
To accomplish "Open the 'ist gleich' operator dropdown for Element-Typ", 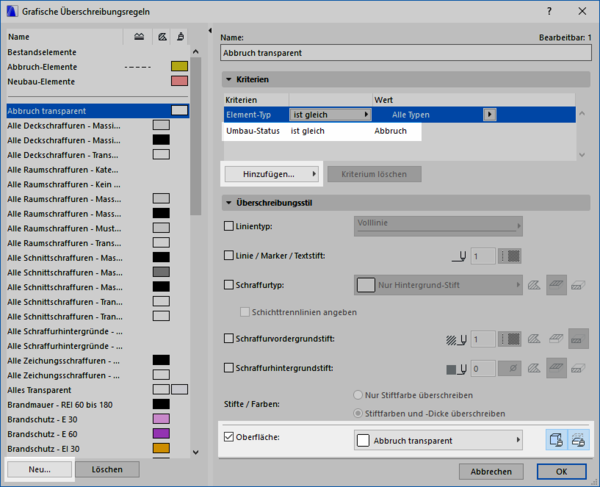I will pos(330,114).
